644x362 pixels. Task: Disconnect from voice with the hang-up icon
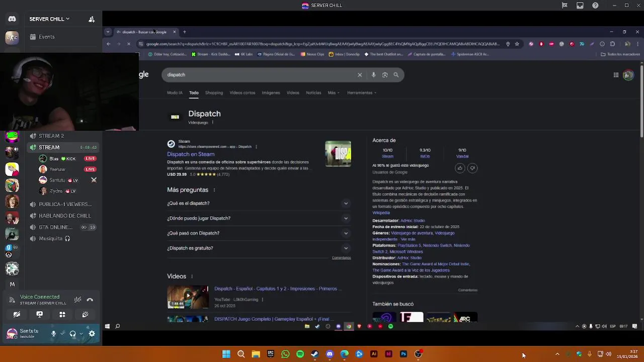90,300
